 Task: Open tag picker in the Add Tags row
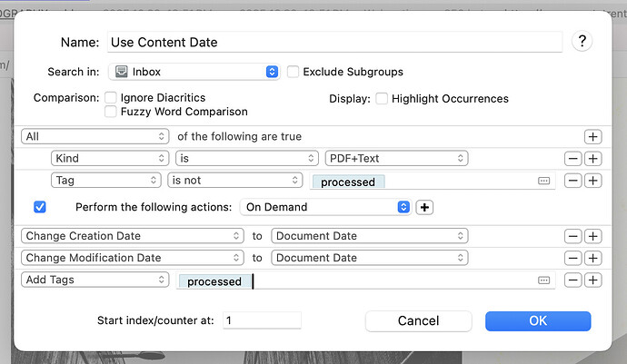[544, 280]
